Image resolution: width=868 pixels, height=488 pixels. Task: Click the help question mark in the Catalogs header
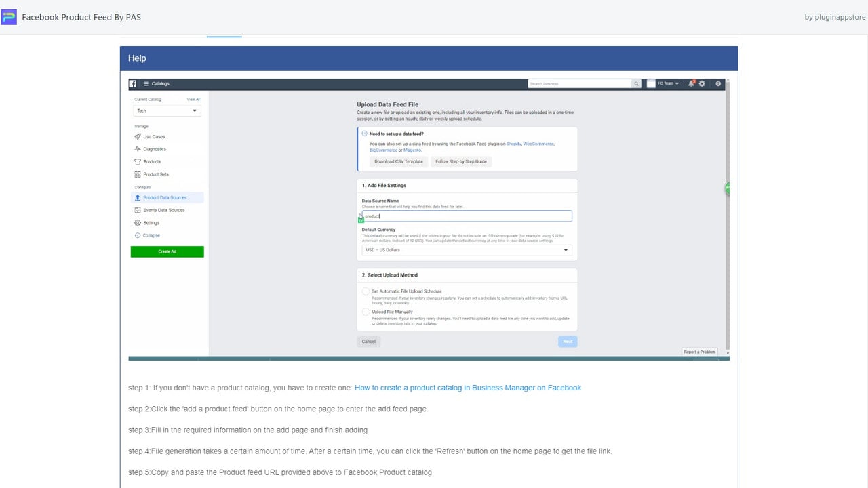click(718, 83)
